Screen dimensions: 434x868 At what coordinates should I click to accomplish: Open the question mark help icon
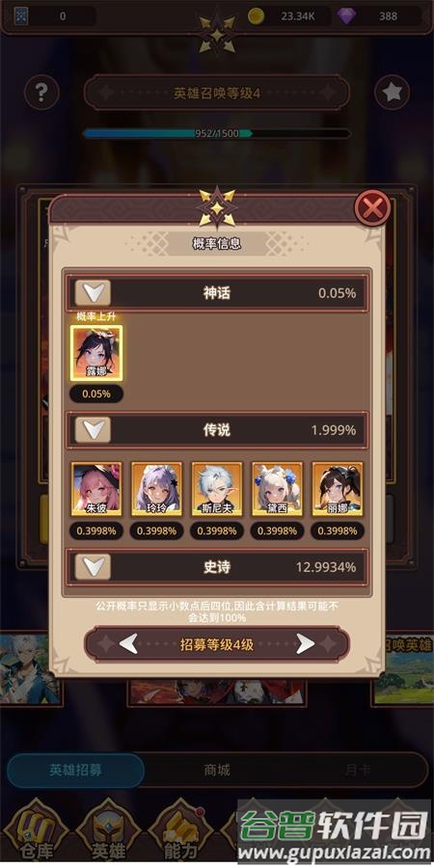tap(41, 93)
